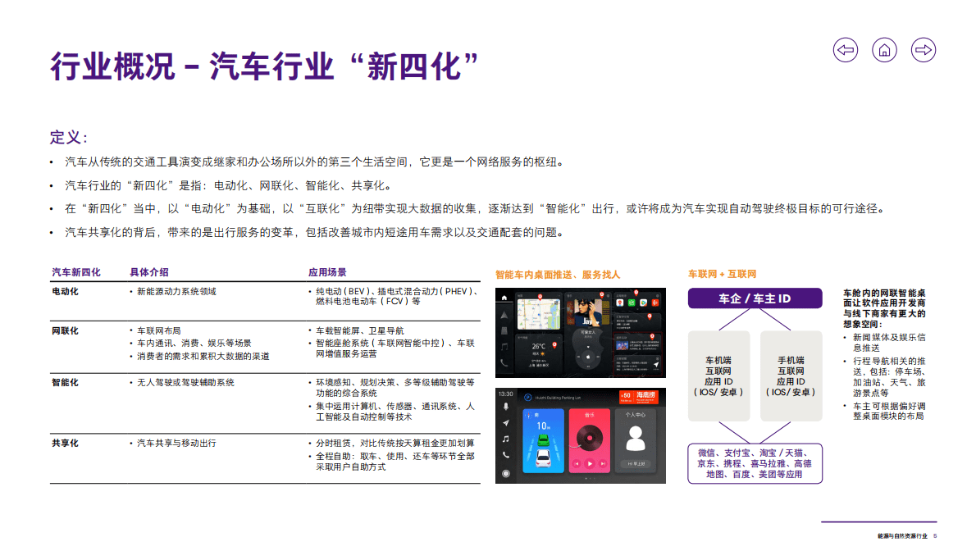
Task: Click the previous-track button on the music card
Action: click(x=577, y=463)
